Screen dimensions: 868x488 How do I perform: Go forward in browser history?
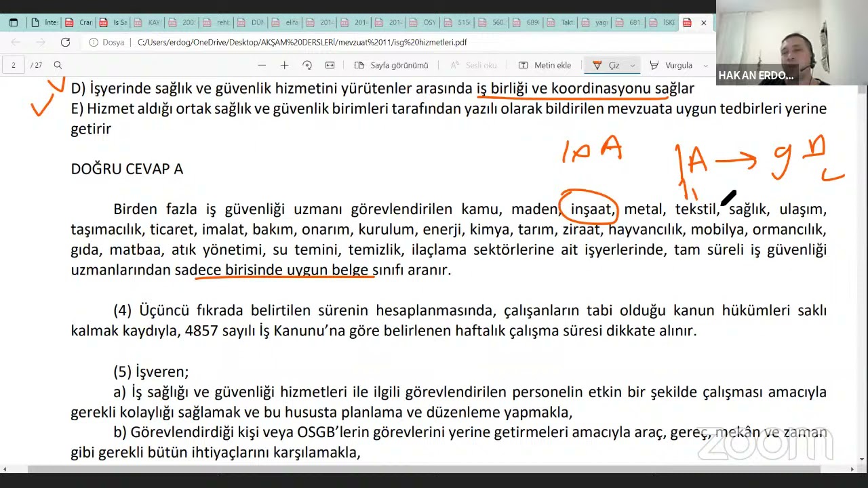point(41,42)
